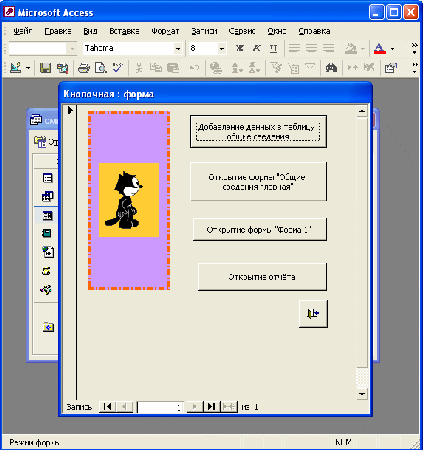
Task: Click the exit door button on the form
Action: click(x=313, y=314)
